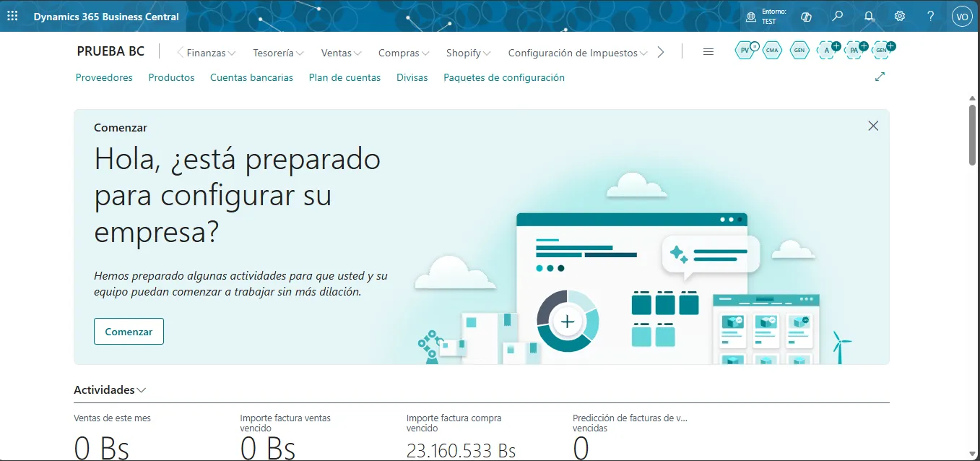980x461 pixels.
Task: Click the search magnifier icon
Action: coord(838,16)
